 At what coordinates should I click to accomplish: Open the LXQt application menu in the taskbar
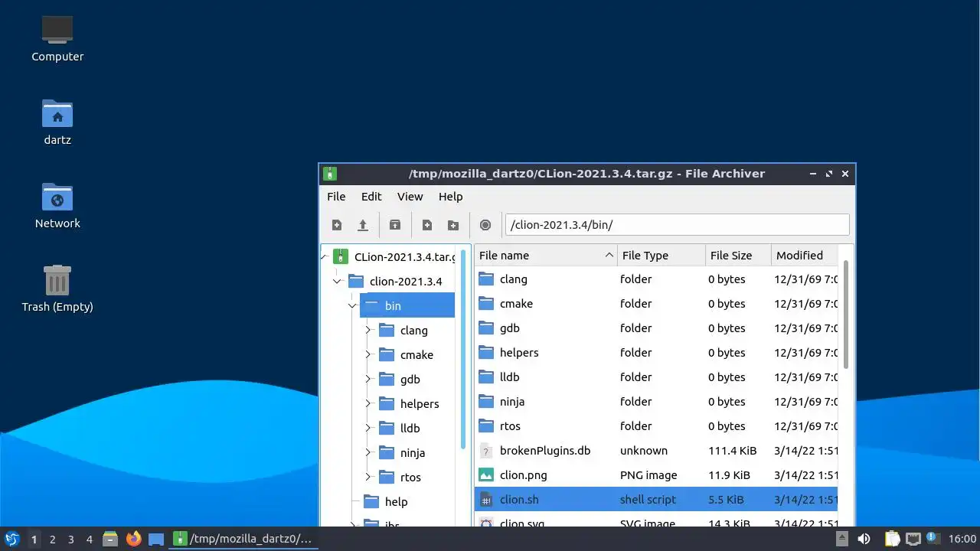[11, 539]
